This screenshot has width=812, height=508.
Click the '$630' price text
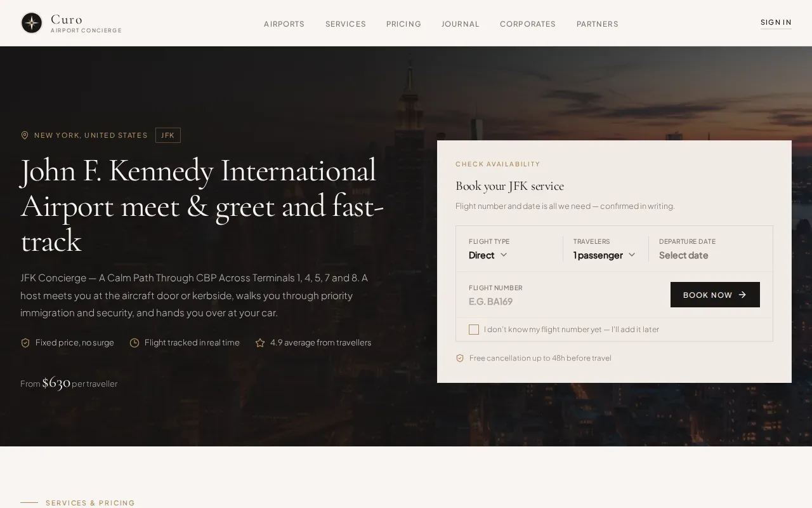point(56,383)
